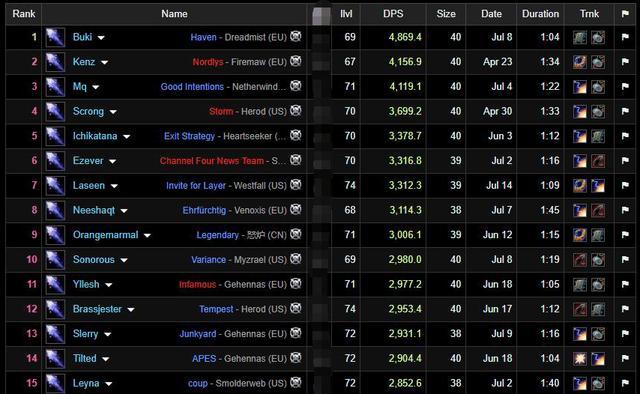Screen dimensions: 640x394
Task: Open the dropdown arrow next to Mq
Action: [x=96, y=87]
